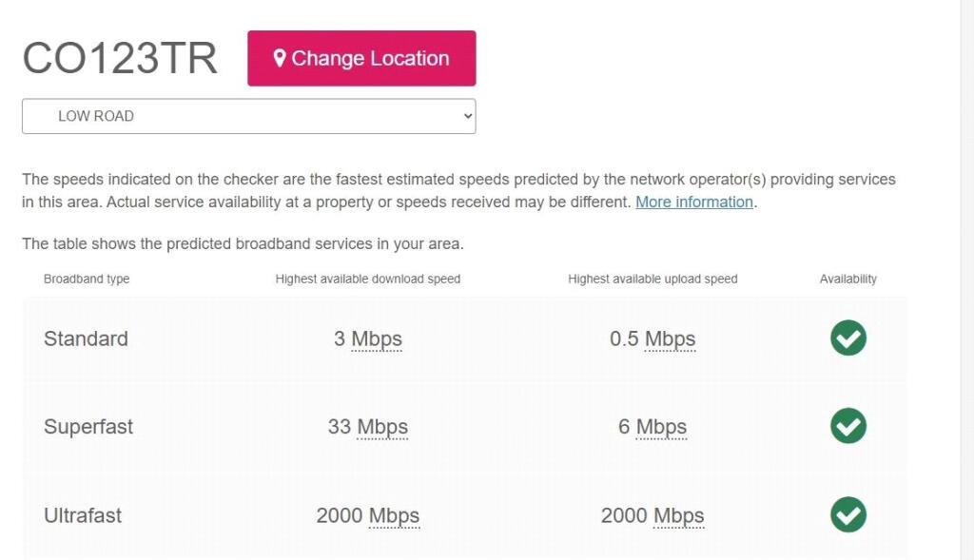Click the CO123TR postcode heading

point(120,59)
